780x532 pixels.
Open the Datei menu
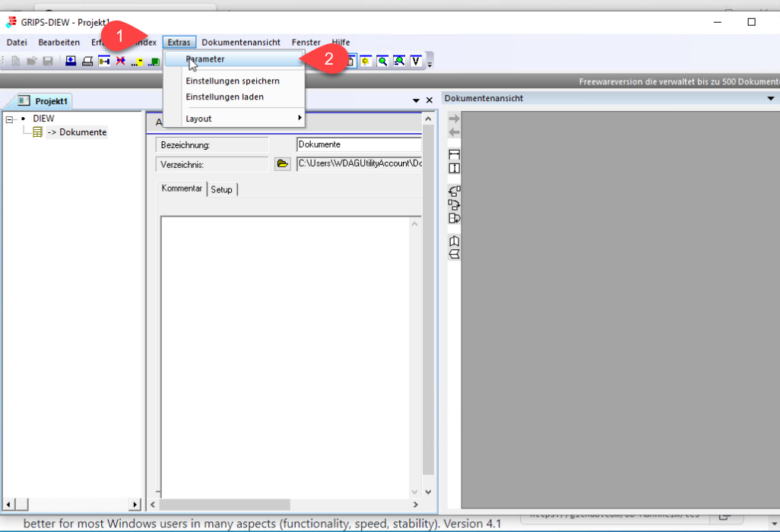[x=17, y=43]
